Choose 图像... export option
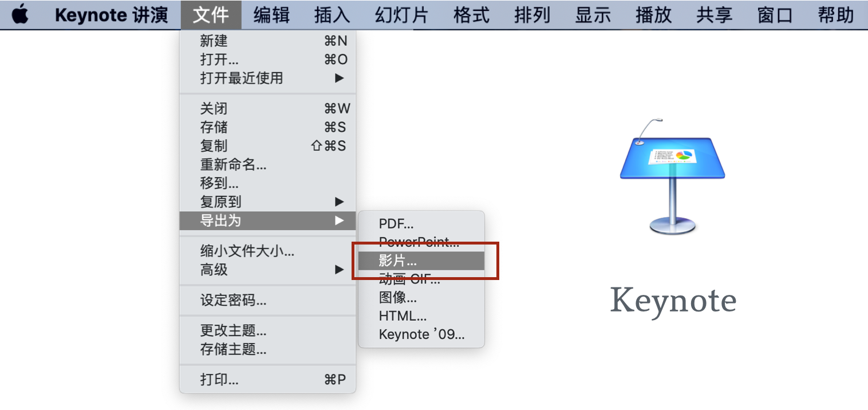 (421, 297)
